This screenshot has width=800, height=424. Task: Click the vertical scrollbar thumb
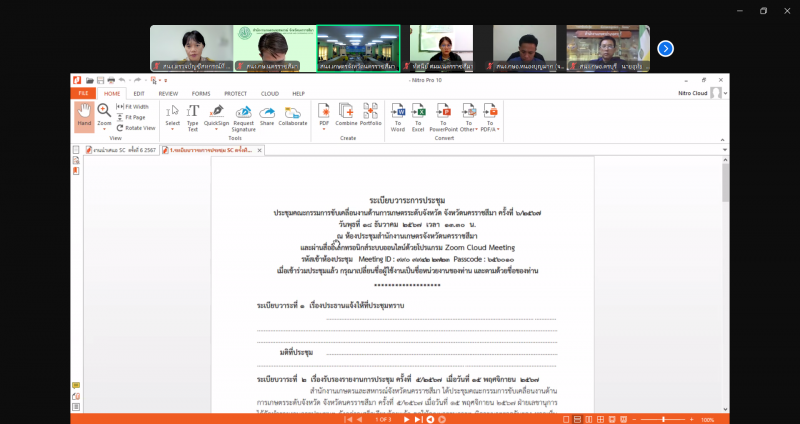tap(726, 182)
